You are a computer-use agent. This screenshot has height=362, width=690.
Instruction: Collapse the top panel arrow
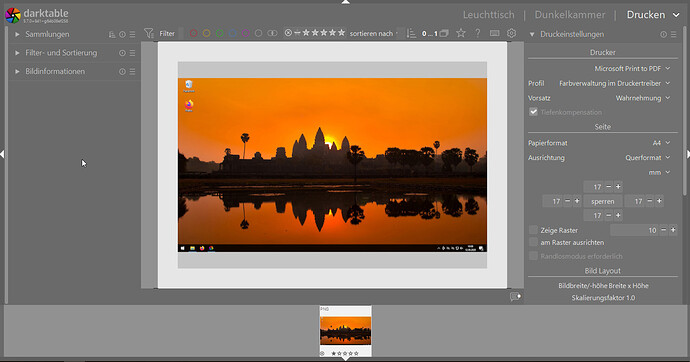click(345, 2)
